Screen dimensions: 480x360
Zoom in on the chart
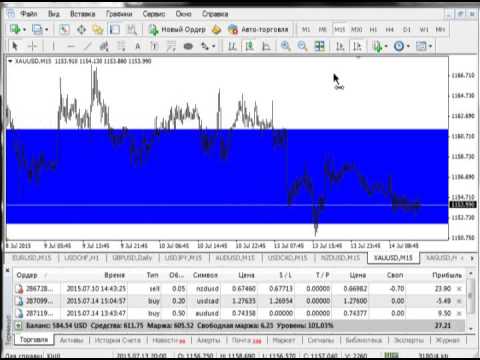pos(286,46)
